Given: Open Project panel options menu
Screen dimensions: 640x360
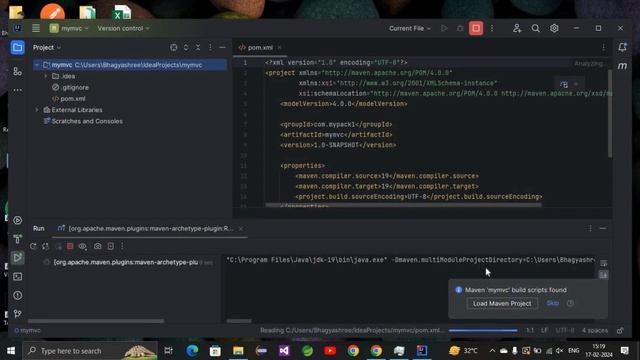Looking at the screenshot, I should 210,47.
